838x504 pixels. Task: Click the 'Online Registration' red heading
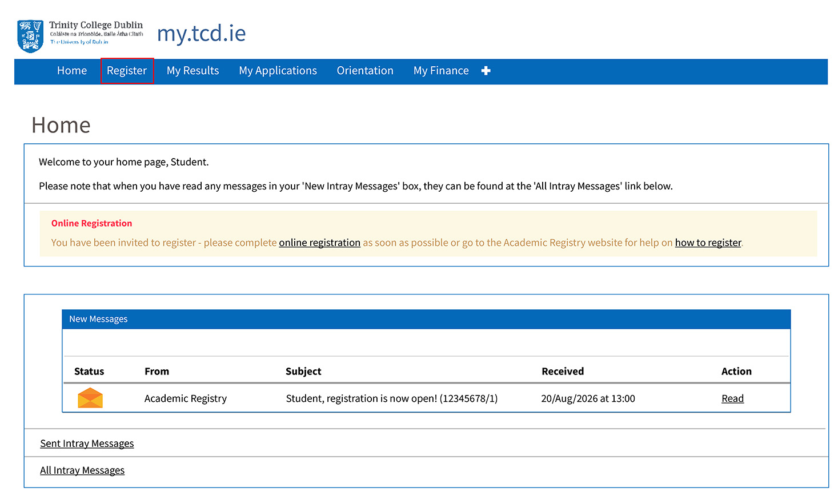coord(92,223)
